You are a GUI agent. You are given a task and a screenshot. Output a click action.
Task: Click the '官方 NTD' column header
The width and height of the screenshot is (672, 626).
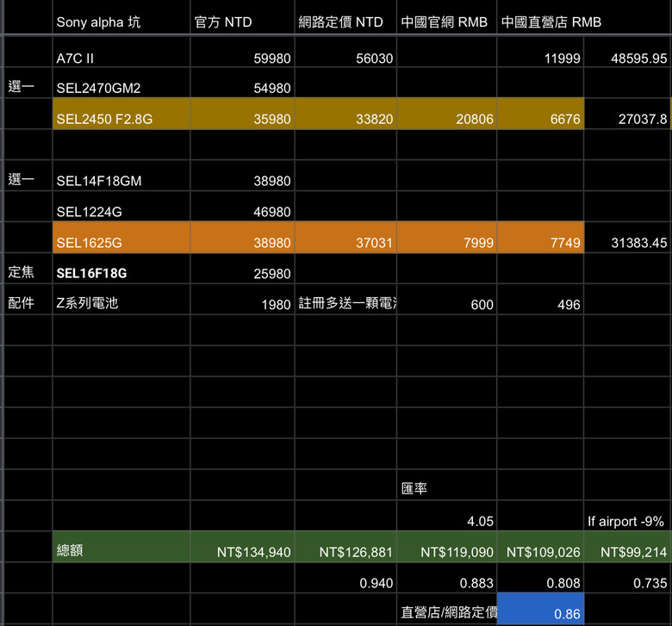pyautogui.click(x=243, y=17)
